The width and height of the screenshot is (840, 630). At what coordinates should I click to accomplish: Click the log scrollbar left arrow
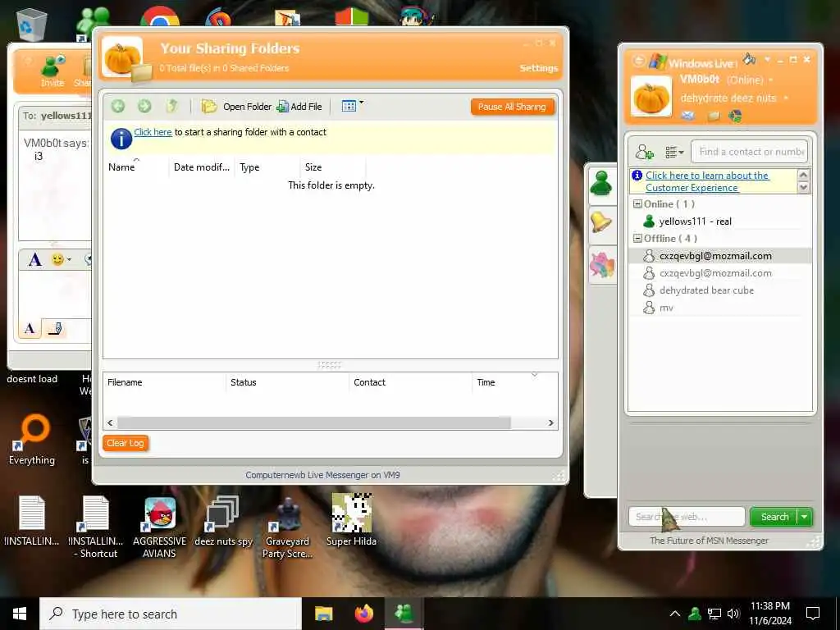point(111,422)
